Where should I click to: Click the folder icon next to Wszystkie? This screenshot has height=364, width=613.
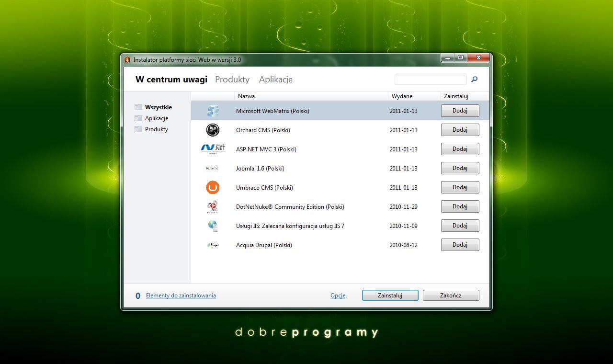tap(139, 107)
